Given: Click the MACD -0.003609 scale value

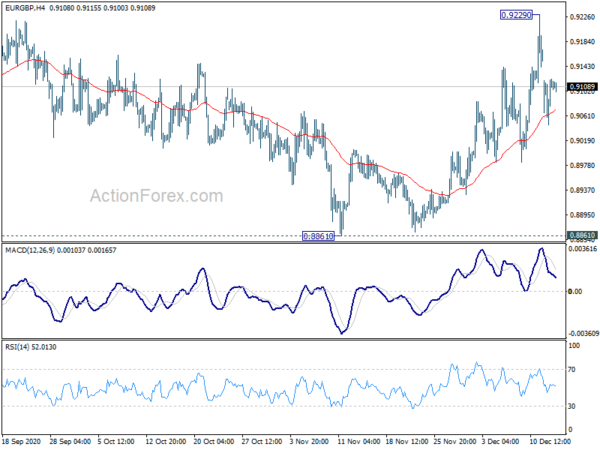Looking at the screenshot, I should coord(584,334).
